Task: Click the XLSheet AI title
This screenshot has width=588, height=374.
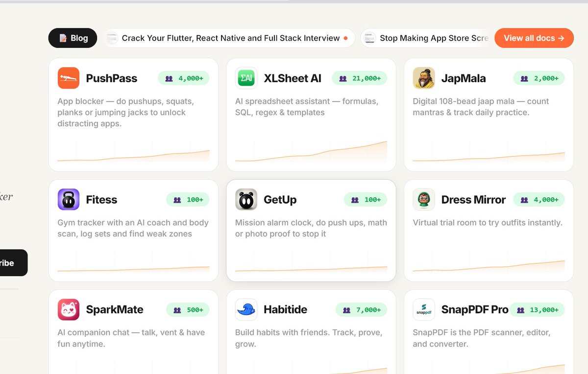Action: coord(293,78)
